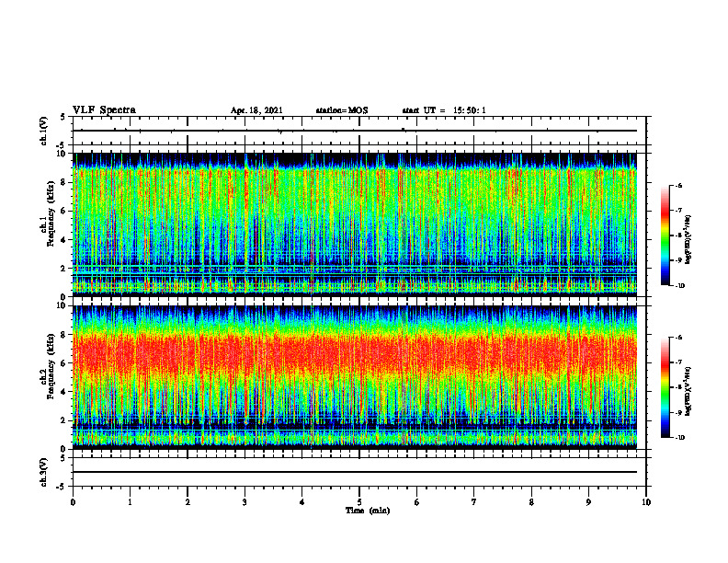728x563 pixels.
Task: Click the ch.2 spectrogram plot
Action: [x=355, y=377]
